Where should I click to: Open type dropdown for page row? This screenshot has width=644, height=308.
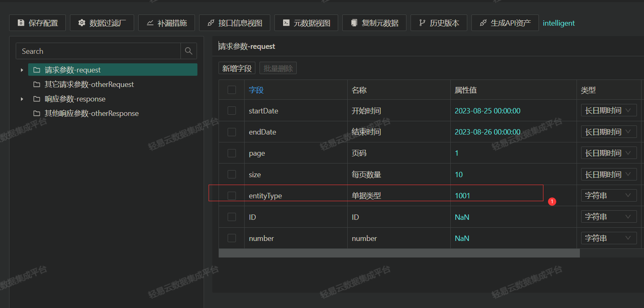coord(609,153)
